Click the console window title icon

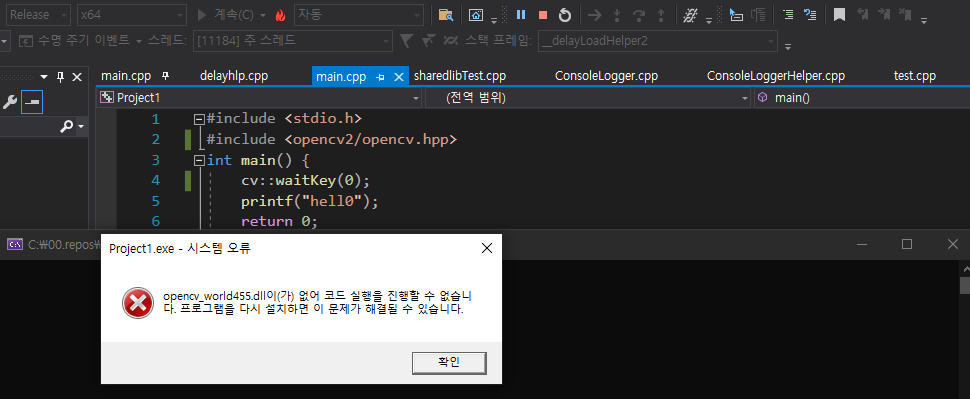tap(15, 244)
